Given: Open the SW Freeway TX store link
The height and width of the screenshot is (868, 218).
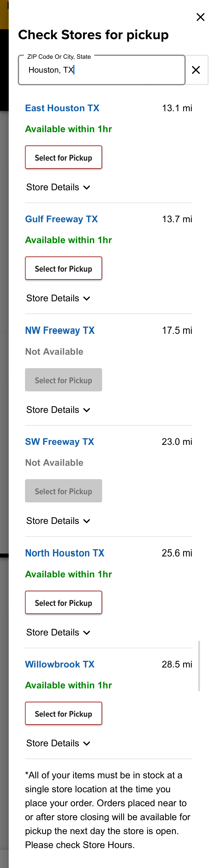Looking at the screenshot, I should point(60,441).
